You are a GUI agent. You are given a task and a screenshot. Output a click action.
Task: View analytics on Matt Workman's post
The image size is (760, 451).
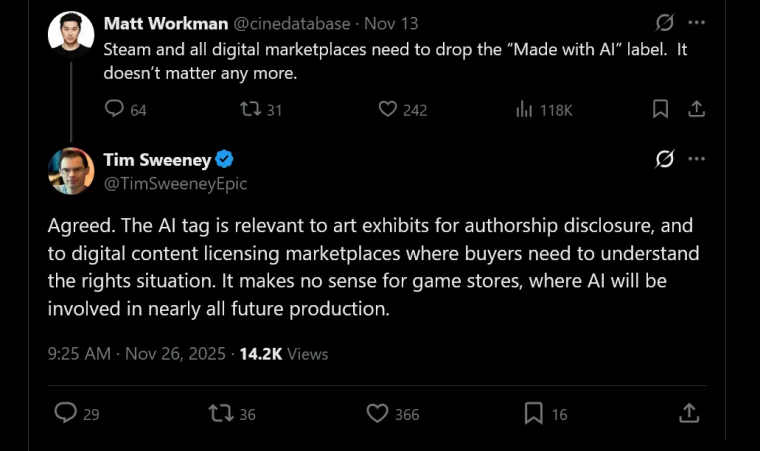tap(525, 109)
